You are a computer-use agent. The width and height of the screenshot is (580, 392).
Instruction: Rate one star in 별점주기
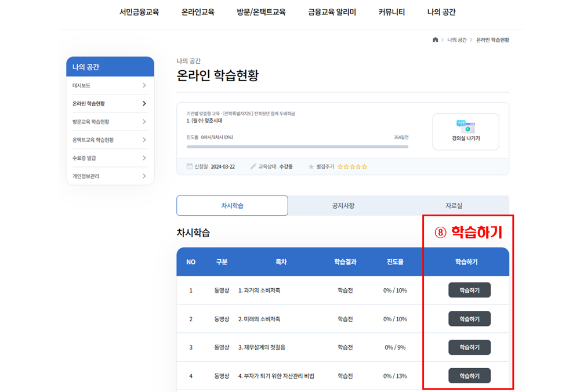click(x=340, y=167)
